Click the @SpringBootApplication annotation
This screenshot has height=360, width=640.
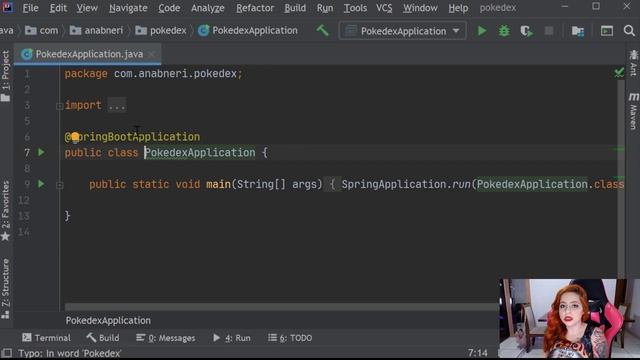point(132,137)
